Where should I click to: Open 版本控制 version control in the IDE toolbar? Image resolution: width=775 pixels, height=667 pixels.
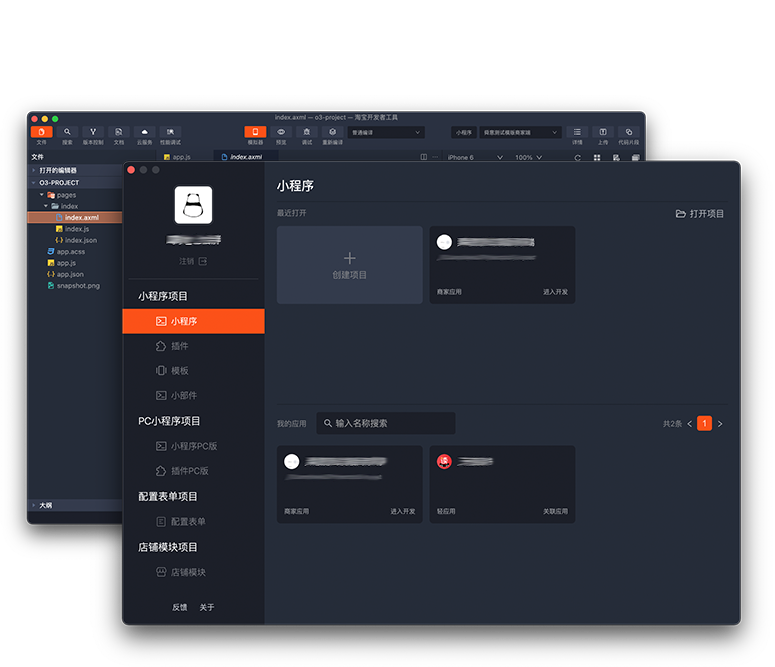93,132
